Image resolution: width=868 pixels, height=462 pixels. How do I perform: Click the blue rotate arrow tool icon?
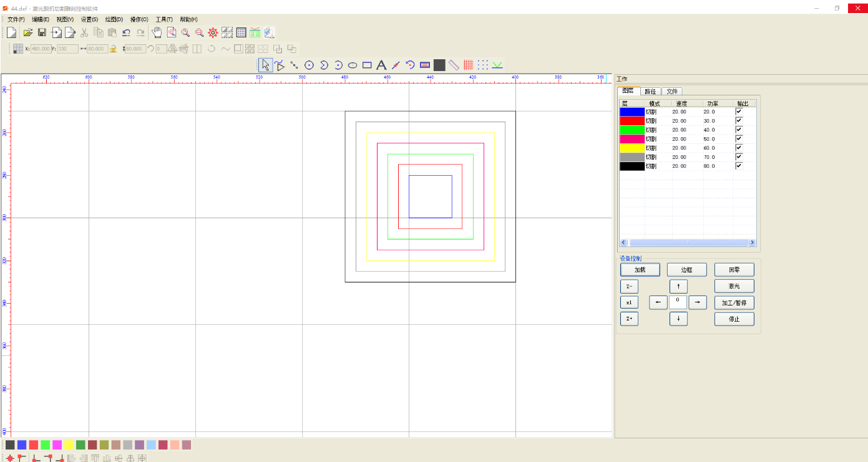(411, 65)
